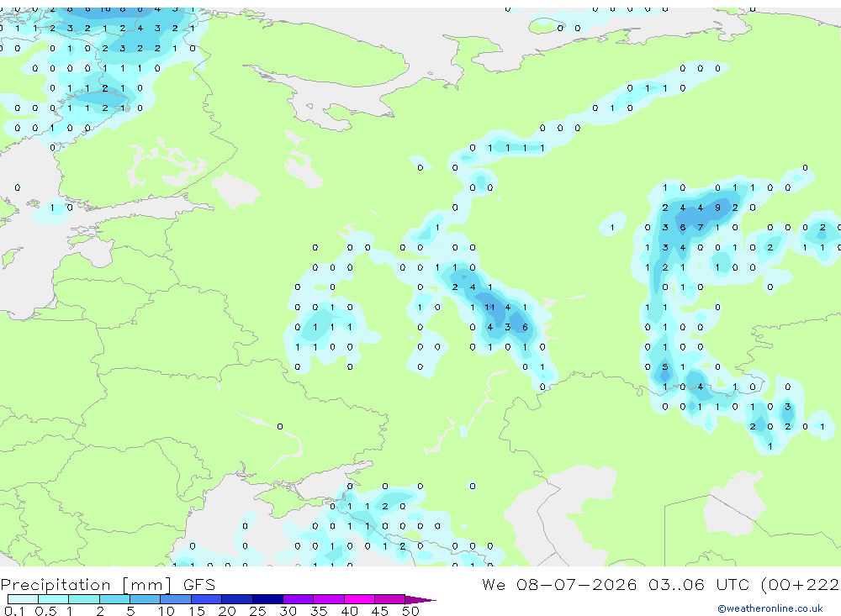Click the above-50 mm legend arrow tip
The width and height of the screenshot is (841, 616).
point(420,599)
